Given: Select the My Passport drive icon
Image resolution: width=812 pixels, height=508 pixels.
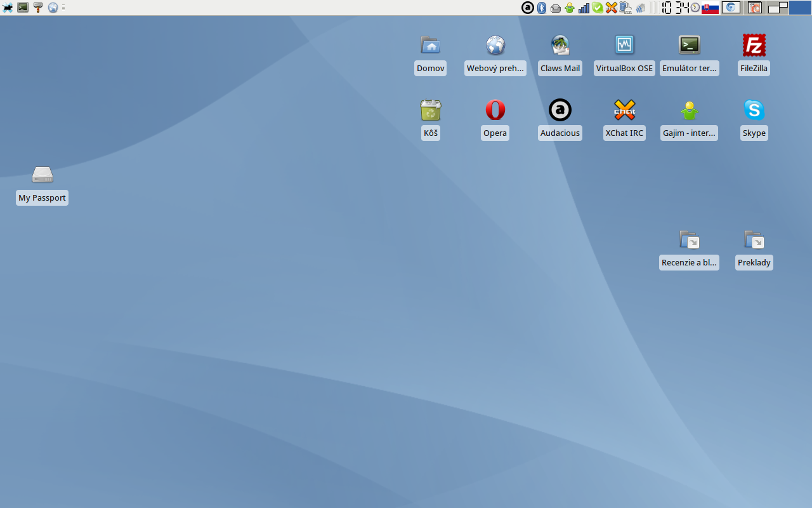Looking at the screenshot, I should pyautogui.click(x=43, y=175).
